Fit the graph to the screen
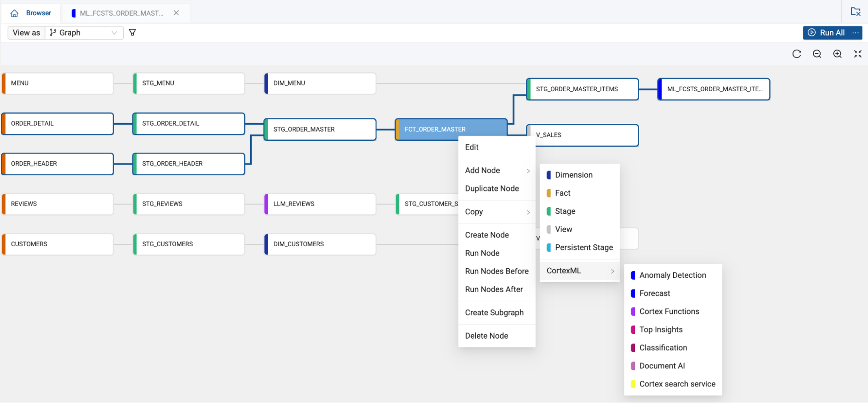 pos(858,54)
